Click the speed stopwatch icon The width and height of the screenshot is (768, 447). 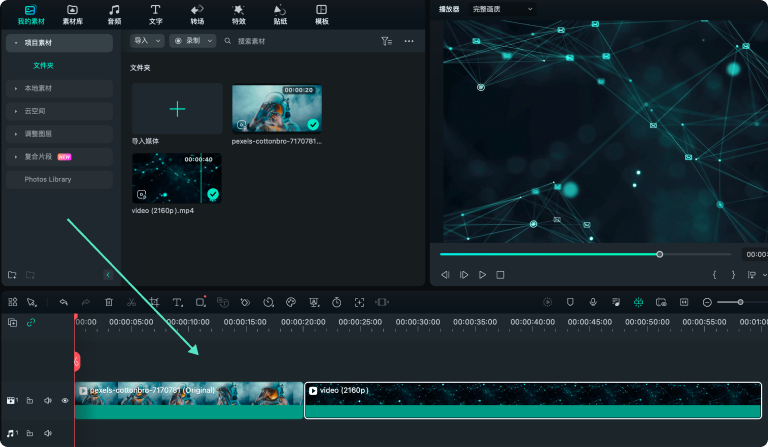coord(337,302)
